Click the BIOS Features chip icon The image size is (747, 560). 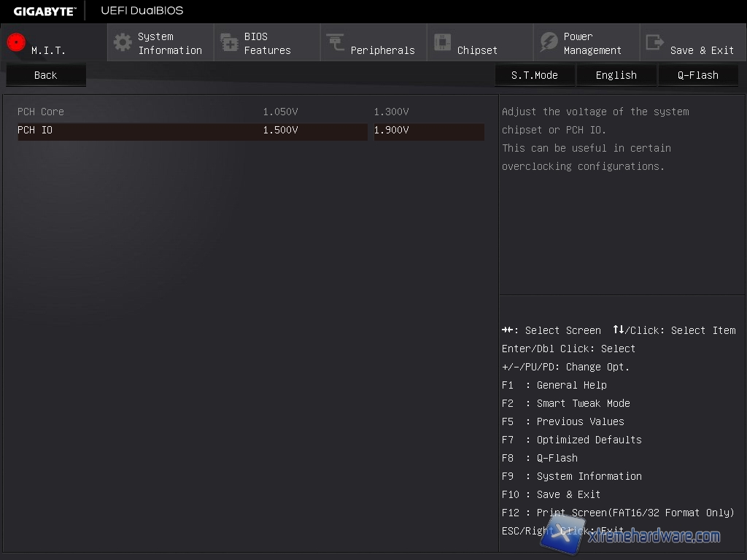(x=229, y=42)
